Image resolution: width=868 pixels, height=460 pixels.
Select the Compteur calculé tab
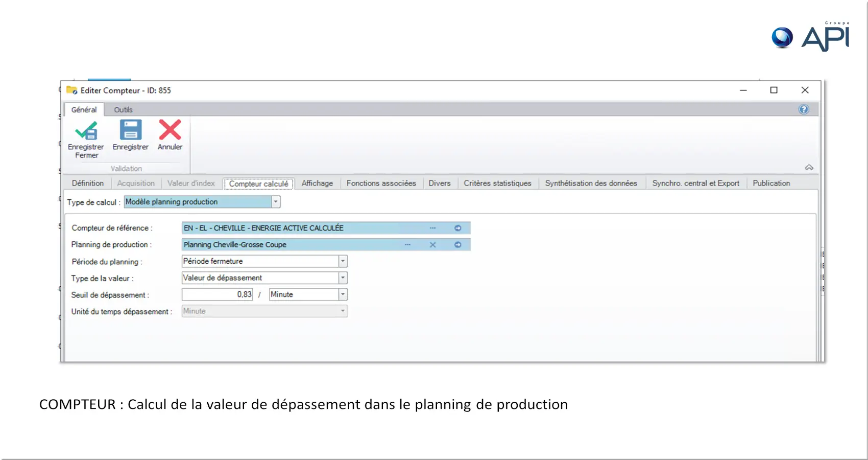(258, 183)
